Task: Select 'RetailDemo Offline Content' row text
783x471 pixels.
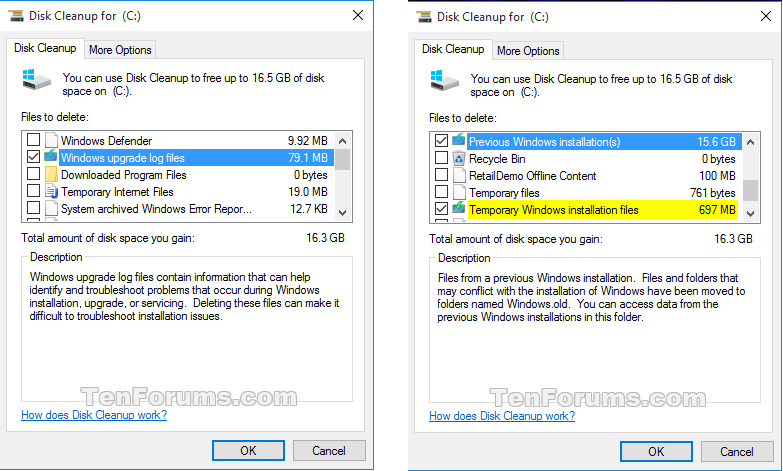Action: click(532, 176)
